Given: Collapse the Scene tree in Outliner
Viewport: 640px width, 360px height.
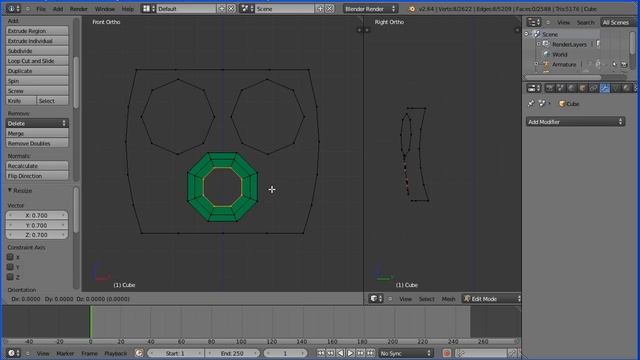Looking at the screenshot, I should [527, 34].
